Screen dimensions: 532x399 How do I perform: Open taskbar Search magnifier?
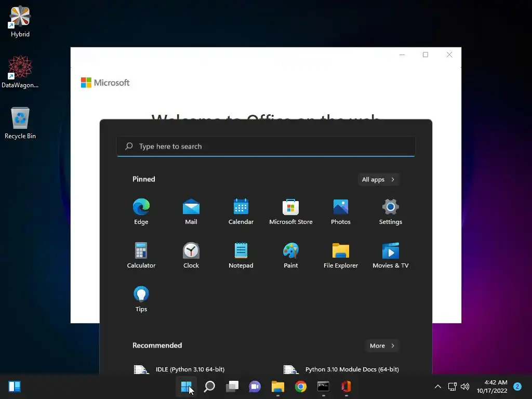coord(209,387)
